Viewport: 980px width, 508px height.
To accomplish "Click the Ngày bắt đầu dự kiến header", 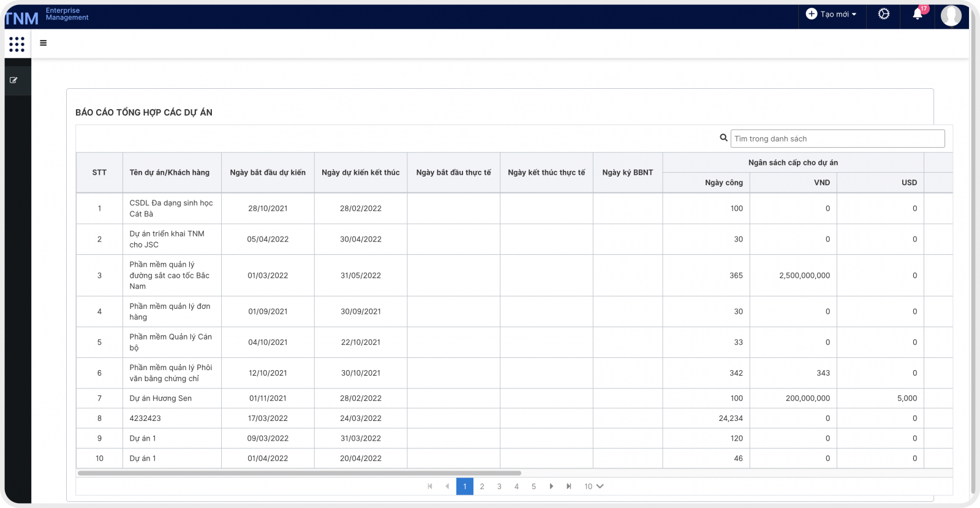I will 268,173.
